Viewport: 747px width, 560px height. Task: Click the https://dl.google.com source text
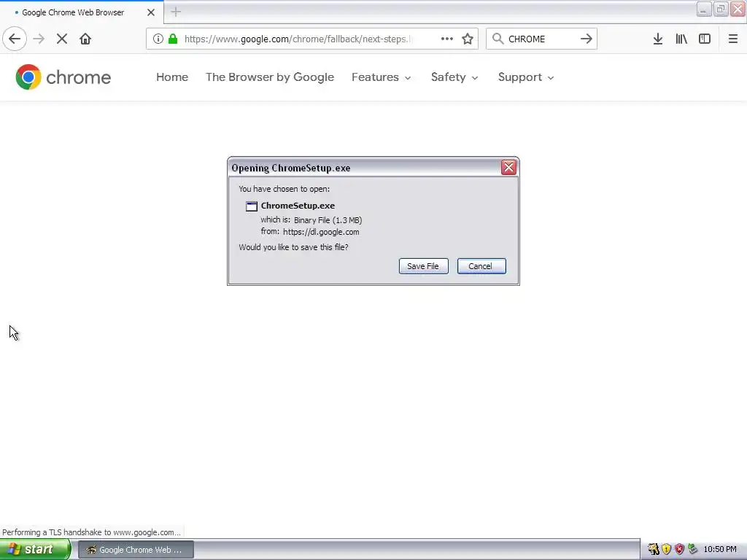pyautogui.click(x=321, y=232)
